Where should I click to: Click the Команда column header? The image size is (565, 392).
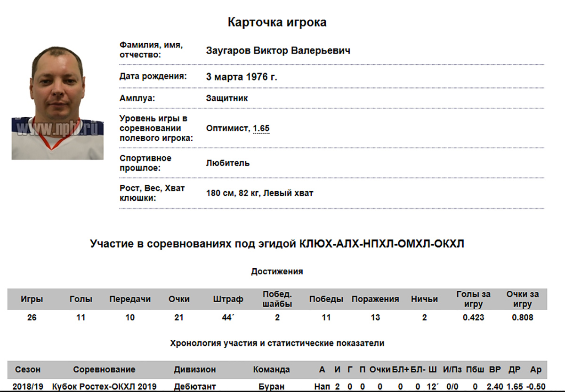pos(272,369)
